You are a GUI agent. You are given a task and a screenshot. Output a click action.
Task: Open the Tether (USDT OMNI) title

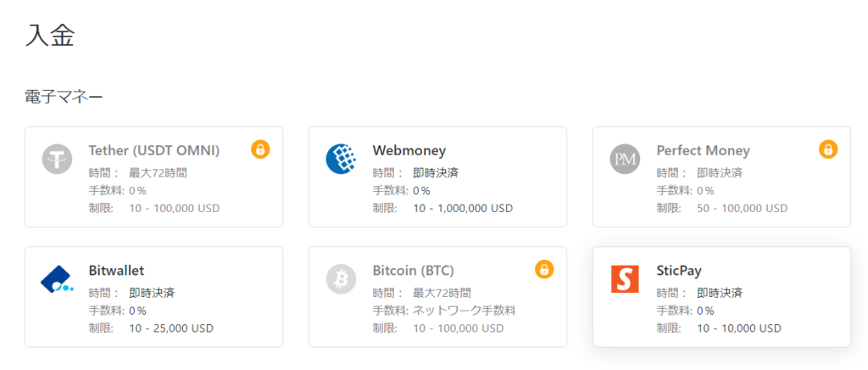tap(154, 151)
